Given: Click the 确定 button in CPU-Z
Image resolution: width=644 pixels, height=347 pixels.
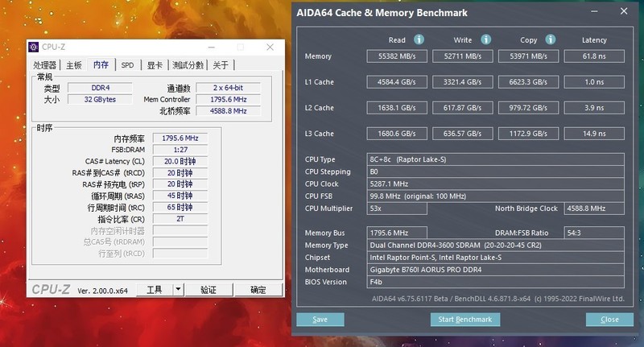Looking at the screenshot, I should tap(258, 290).
